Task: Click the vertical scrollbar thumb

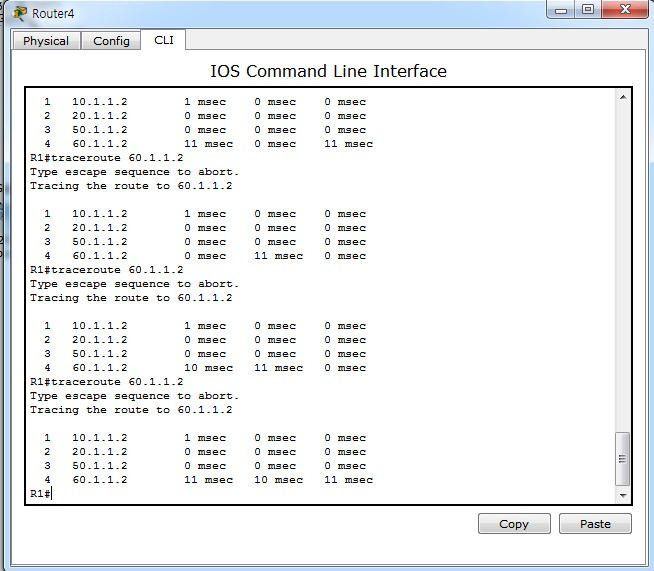Action: [x=622, y=459]
